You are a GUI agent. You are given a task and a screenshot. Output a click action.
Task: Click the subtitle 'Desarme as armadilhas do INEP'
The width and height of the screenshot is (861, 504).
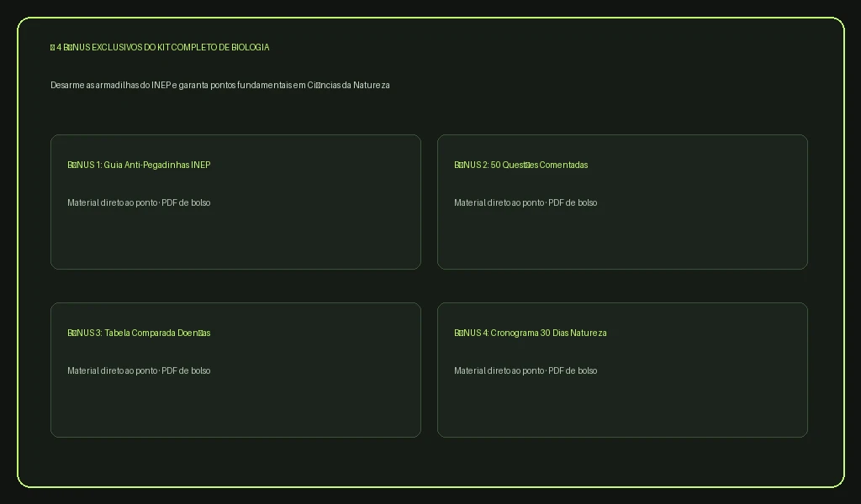[x=110, y=85]
